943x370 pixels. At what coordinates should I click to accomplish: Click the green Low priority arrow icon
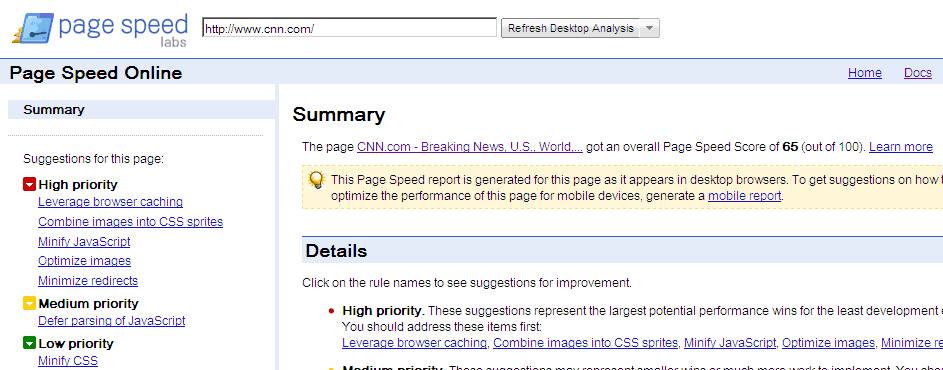coord(29,344)
